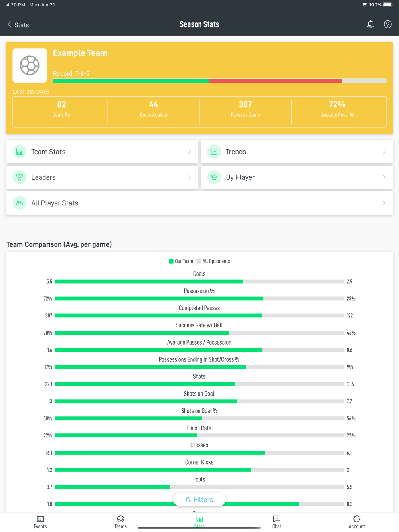Tap the notification bell icon

tap(371, 24)
